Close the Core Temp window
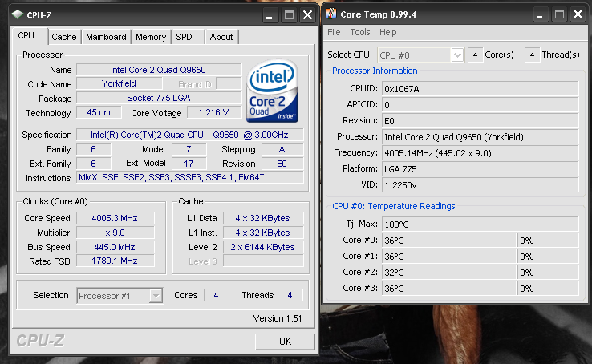Screen dimensions: 592x364 (x=578, y=14)
